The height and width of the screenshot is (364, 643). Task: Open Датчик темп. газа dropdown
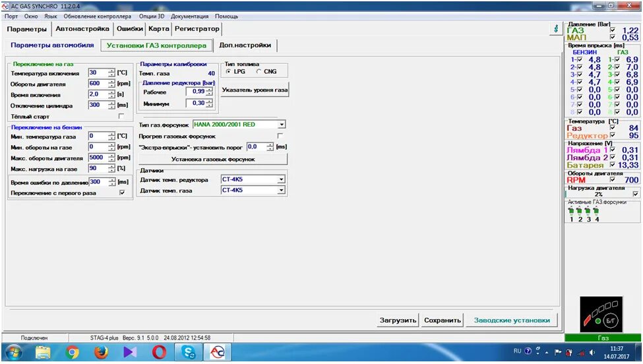[282, 190]
